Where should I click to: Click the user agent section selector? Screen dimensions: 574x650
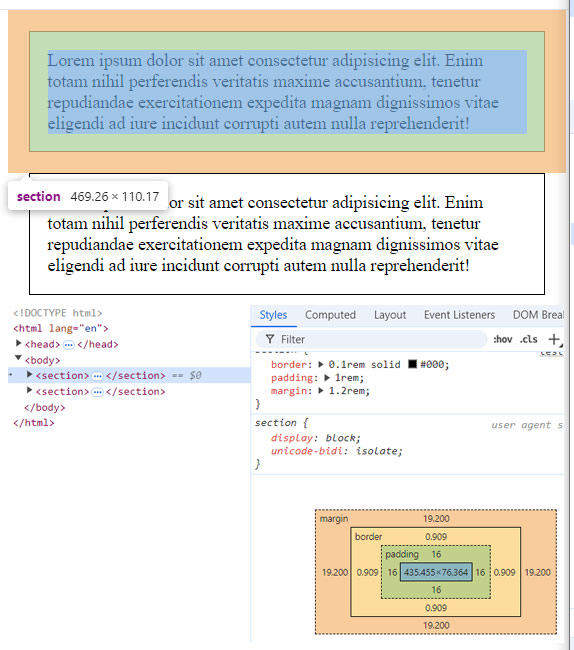click(x=276, y=423)
